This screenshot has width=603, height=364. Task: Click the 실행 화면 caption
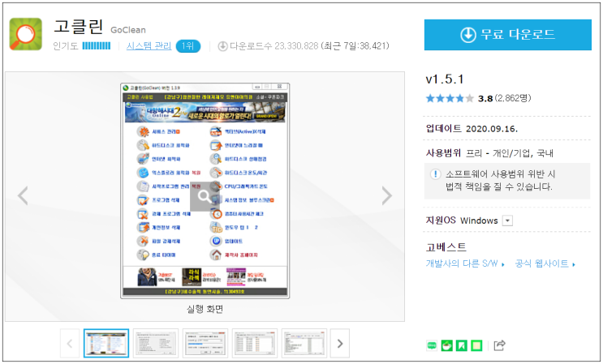(205, 309)
